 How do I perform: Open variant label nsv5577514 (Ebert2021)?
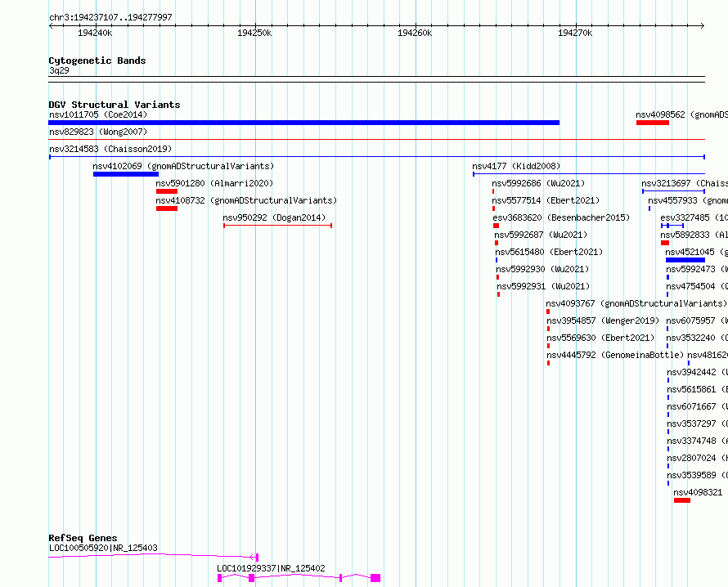[546, 200]
